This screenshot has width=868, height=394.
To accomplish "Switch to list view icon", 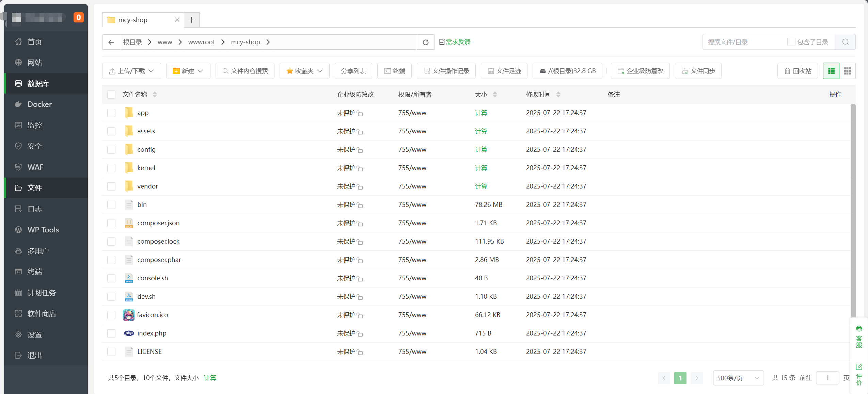I will click(x=831, y=71).
